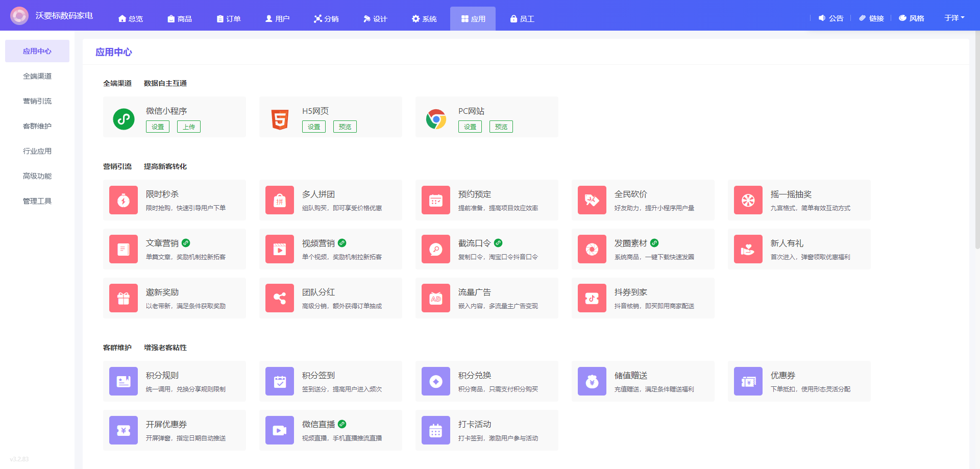The width and height of the screenshot is (980, 469).
Task: Open the 抖券到家 TikTok coupon icon
Action: 592,298
